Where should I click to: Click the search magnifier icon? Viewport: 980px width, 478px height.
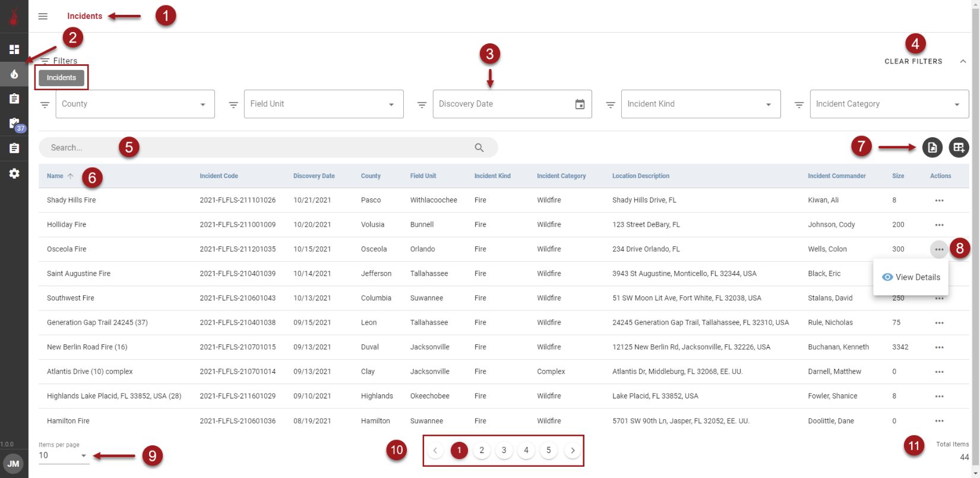click(479, 148)
